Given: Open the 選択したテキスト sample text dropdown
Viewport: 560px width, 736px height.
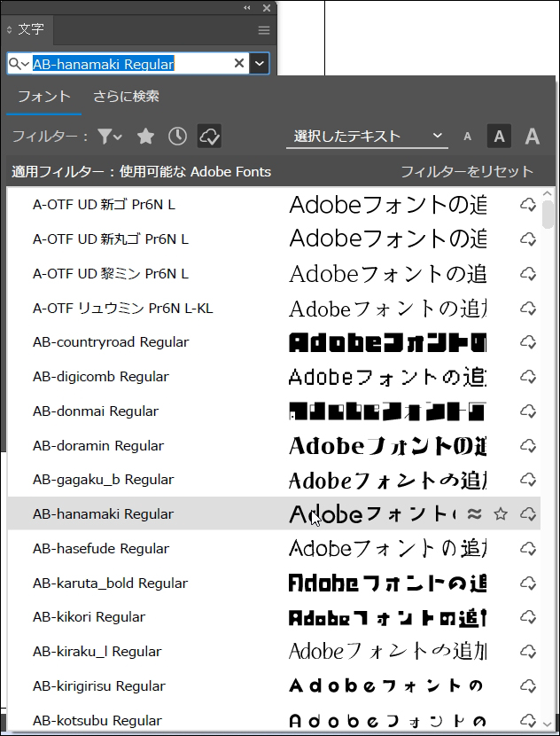Looking at the screenshot, I should (367, 137).
